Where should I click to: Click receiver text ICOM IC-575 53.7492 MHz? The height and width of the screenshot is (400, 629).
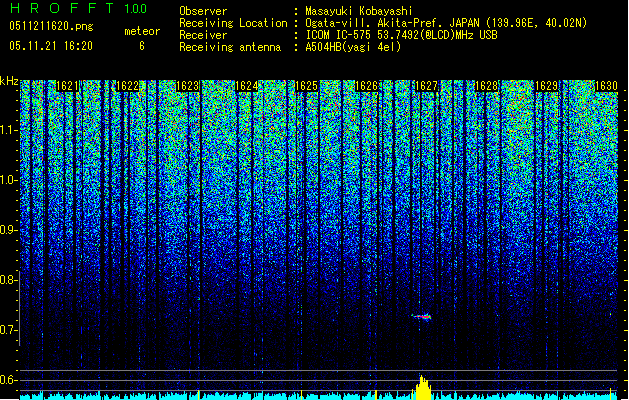(x=401, y=35)
